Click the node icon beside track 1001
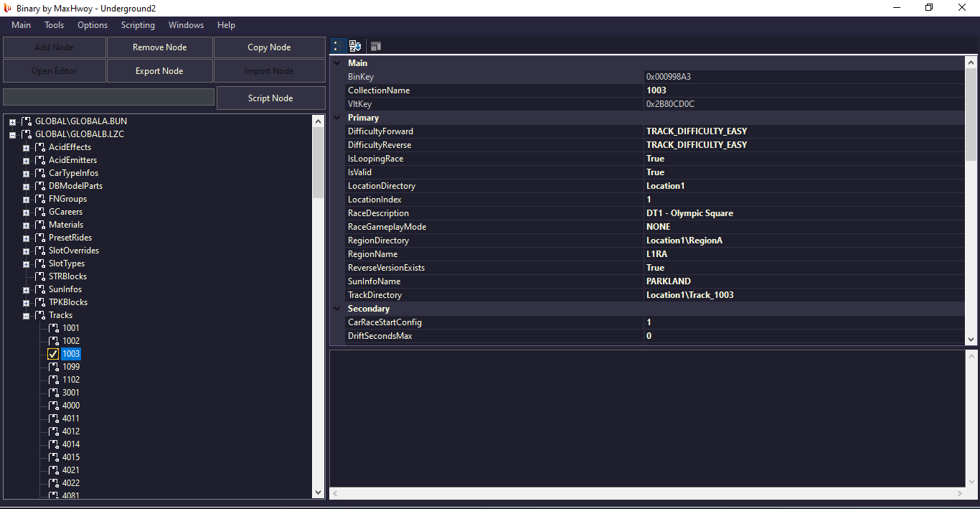Image resolution: width=980 pixels, height=509 pixels. click(54, 328)
